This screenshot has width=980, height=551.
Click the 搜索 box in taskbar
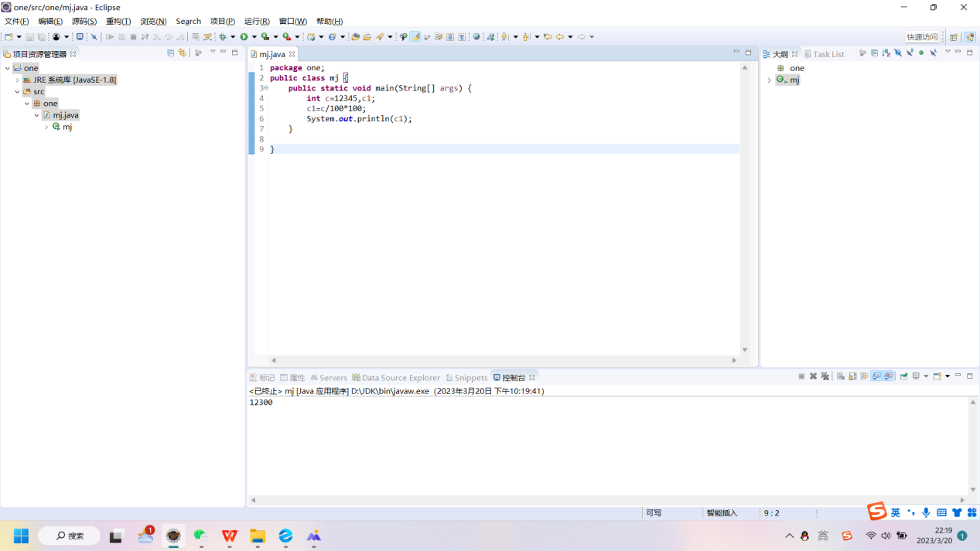69,536
